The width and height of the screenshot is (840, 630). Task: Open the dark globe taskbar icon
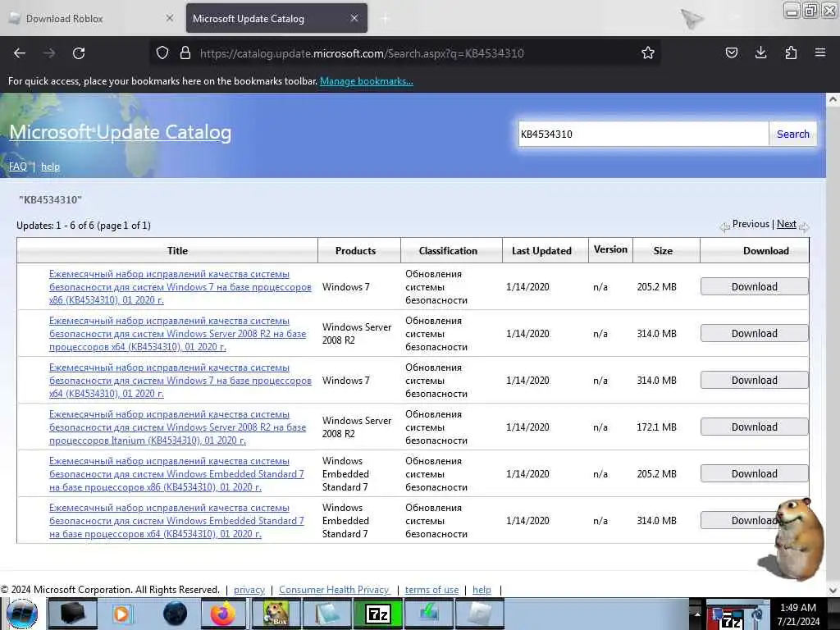[175, 614]
